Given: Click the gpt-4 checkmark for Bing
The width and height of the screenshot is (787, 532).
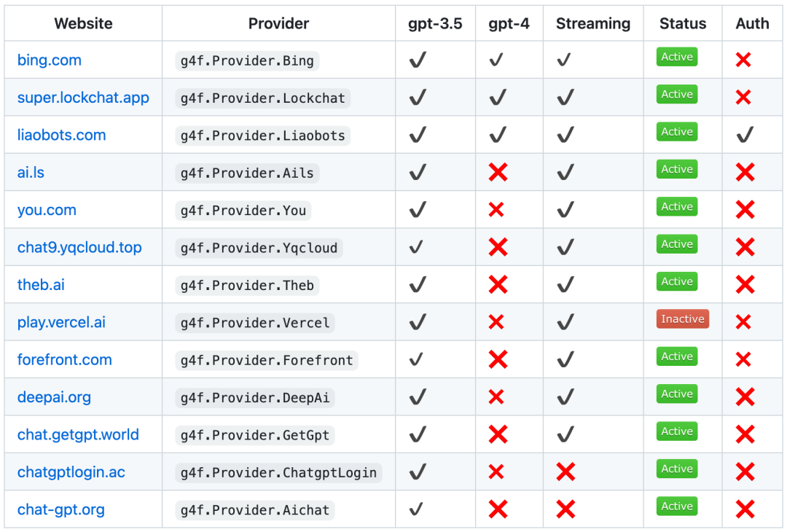Looking at the screenshot, I should pyautogui.click(x=497, y=60).
